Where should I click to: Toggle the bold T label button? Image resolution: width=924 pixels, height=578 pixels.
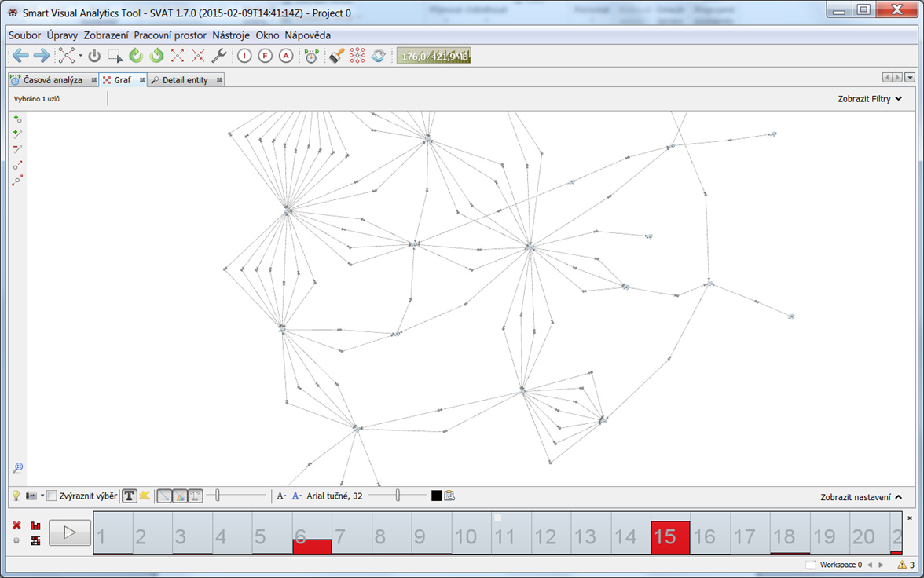(130, 496)
